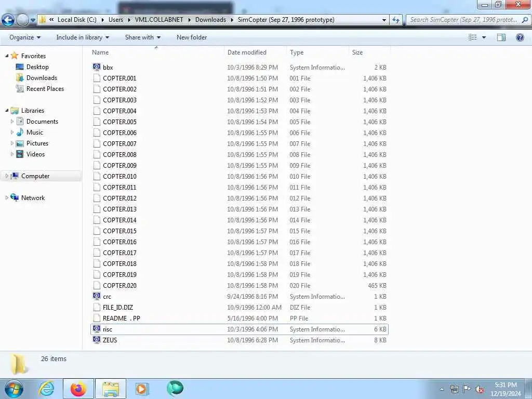
Task: Open the Share with menu
Action: tap(142, 37)
